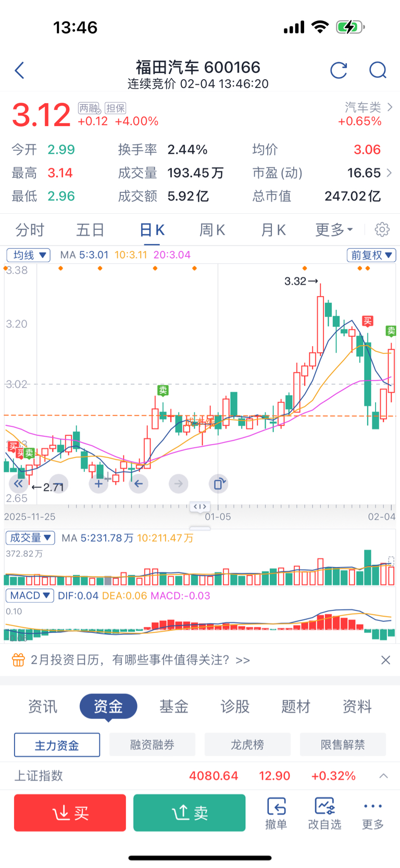Viewport: 400px width, 868px height.
Task: Open MACD indicator dropdown
Action: pos(30,595)
